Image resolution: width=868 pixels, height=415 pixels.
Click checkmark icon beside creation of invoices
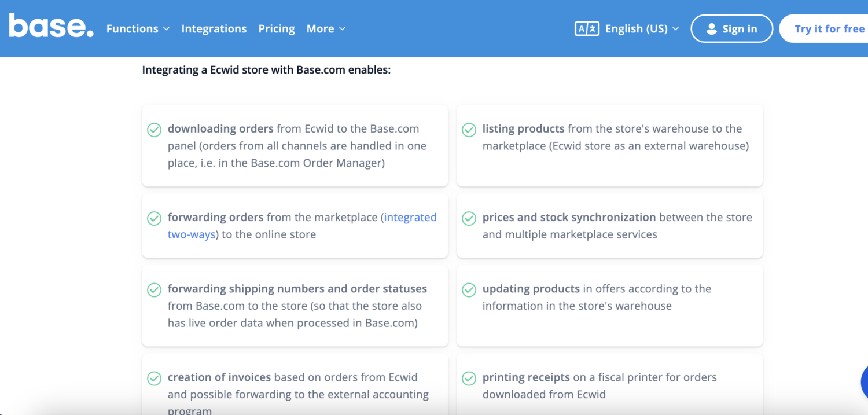[154, 378]
